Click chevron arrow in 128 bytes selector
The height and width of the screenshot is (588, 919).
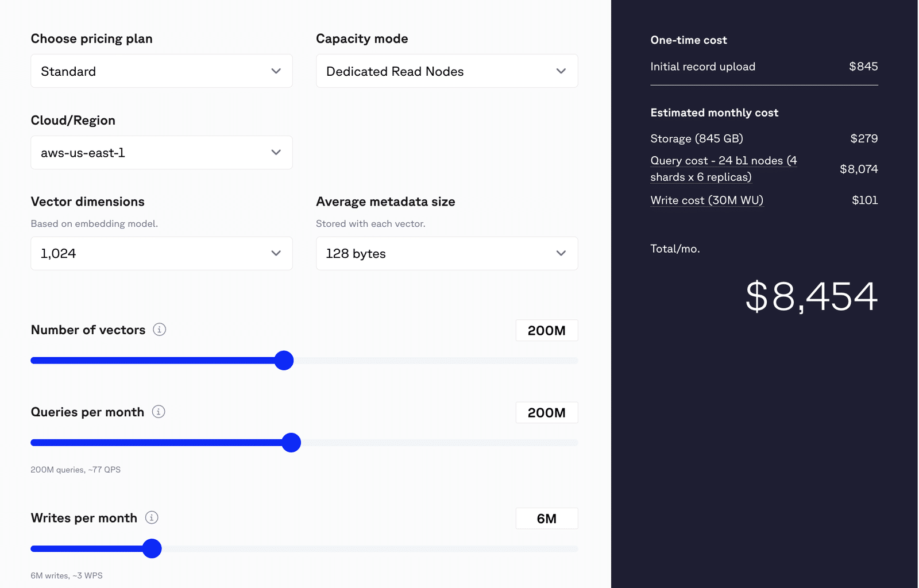pyautogui.click(x=561, y=253)
